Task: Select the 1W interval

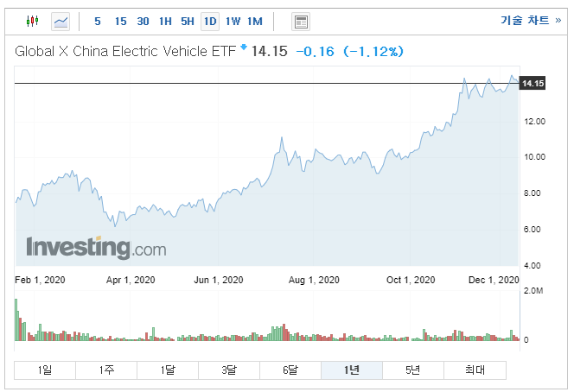Action: [233, 22]
